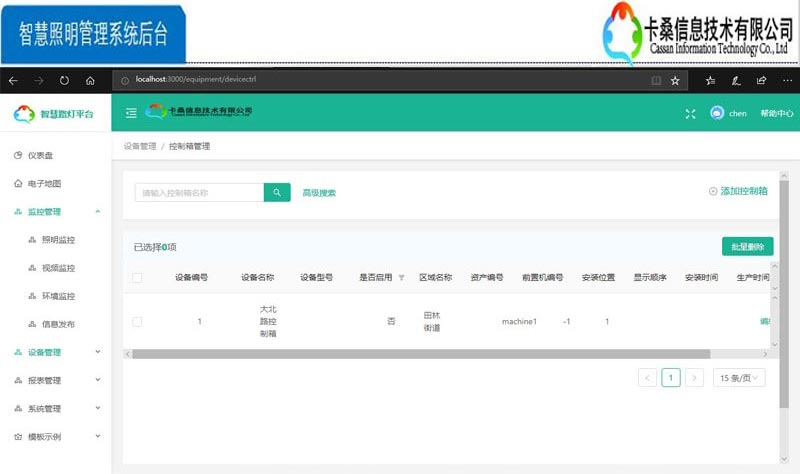The height and width of the screenshot is (474, 800).
Task: Bookmark the page with the star icon
Action: pos(675,80)
